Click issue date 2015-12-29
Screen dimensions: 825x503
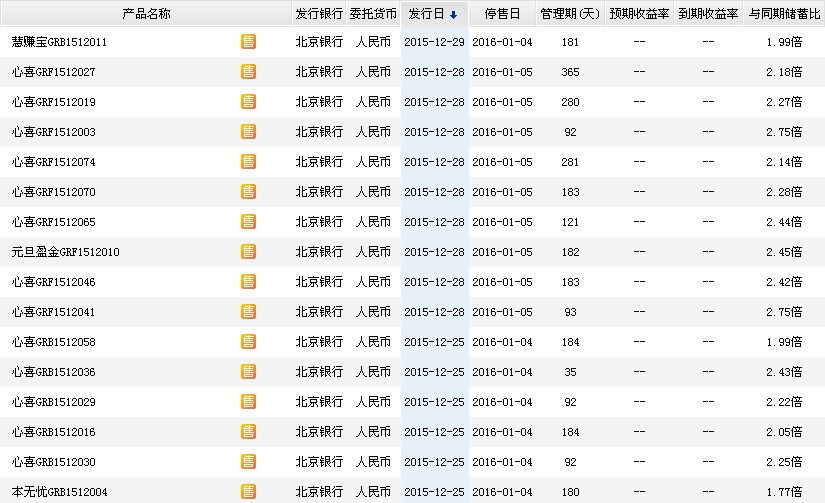tap(434, 42)
